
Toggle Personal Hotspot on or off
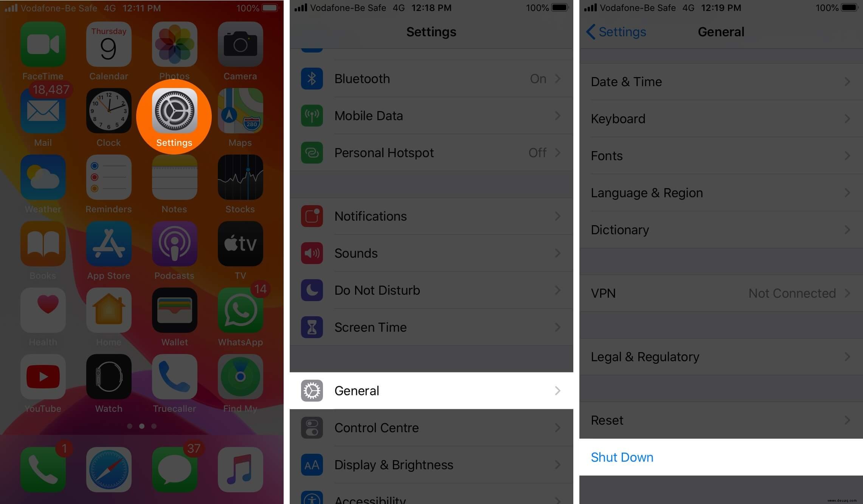coord(431,152)
